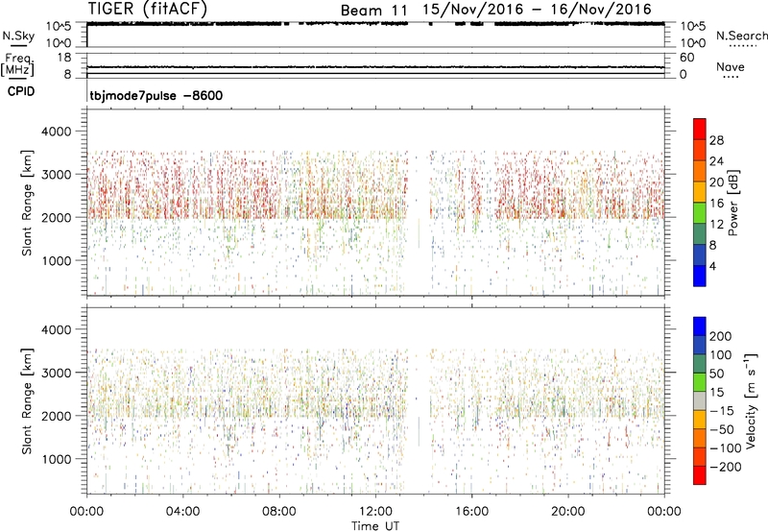Viewport: 768px width, 532px height.
Task: Click the 04:00 time tick label
Action: pos(182,512)
